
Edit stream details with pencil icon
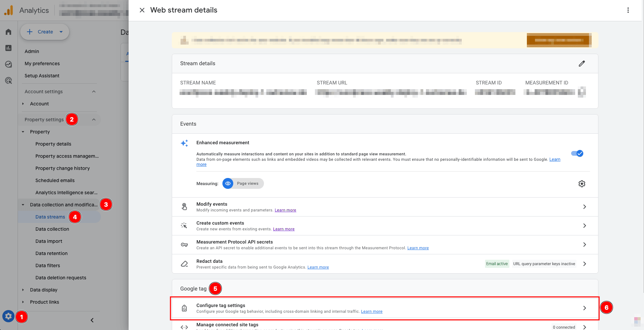pos(582,64)
